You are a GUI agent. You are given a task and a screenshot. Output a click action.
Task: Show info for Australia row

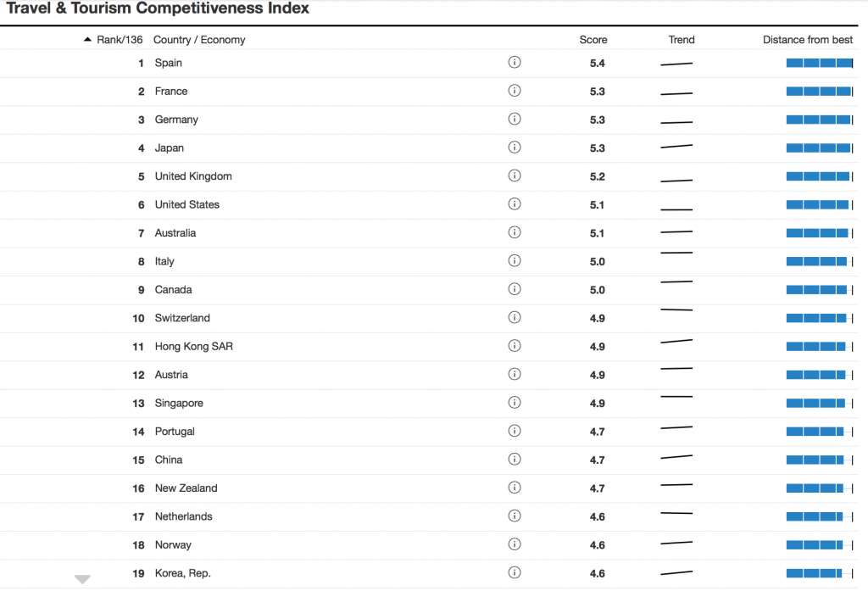[x=514, y=232]
